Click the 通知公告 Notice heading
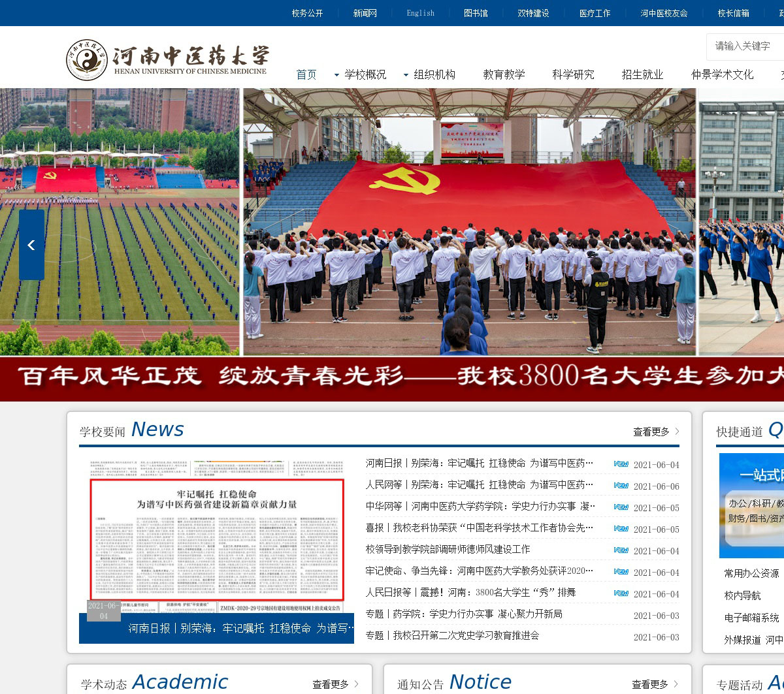 tap(455, 683)
